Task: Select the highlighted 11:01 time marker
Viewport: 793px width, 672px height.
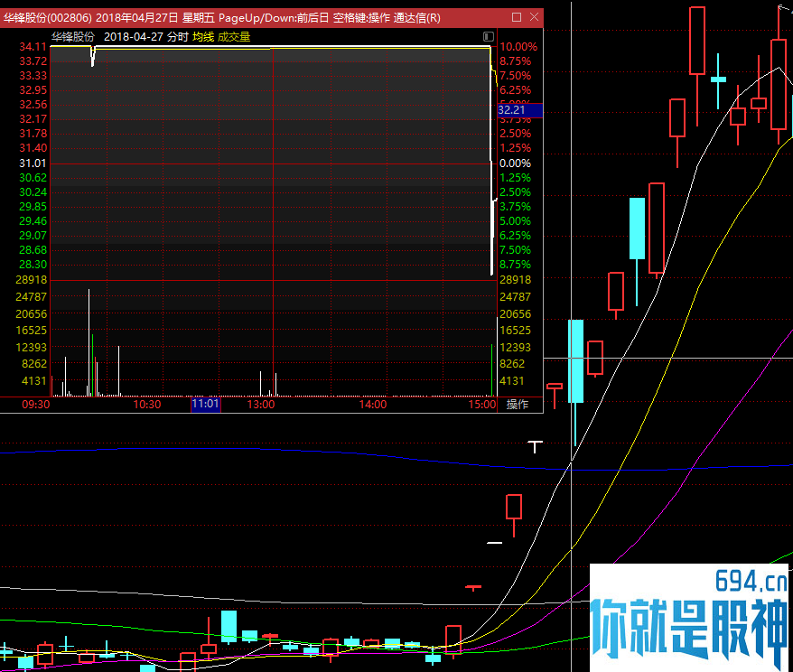Action: click(205, 404)
